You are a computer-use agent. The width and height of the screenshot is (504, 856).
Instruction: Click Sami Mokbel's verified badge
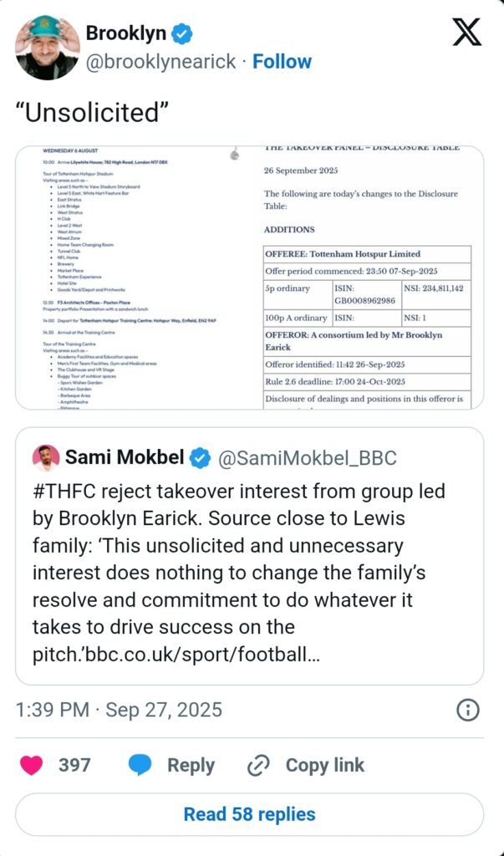point(199,457)
